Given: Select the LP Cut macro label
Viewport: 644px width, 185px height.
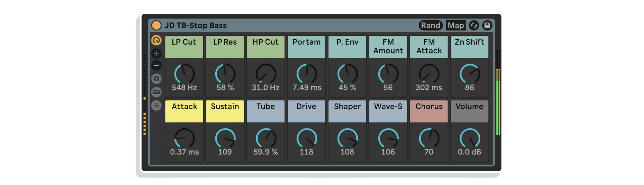Looking at the screenshot, I should click(x=184, y=47).
